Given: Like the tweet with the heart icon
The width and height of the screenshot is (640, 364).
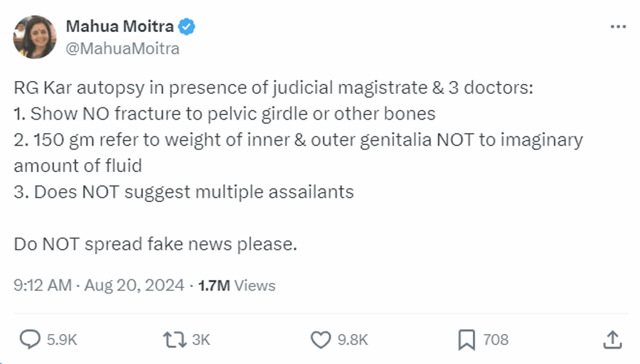Looking at the screenshot, I should (321, 340).
